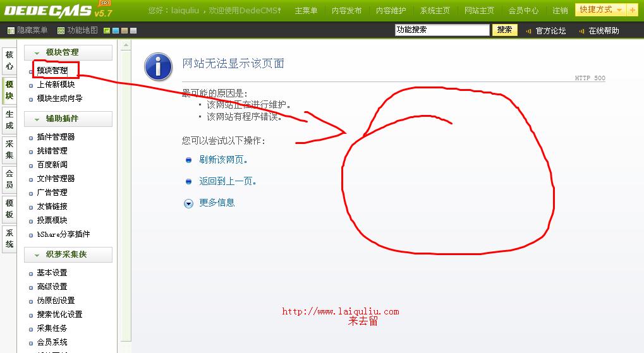644x353 pixels.
Task: Click the sidebar scrollbar up arrow
Action: click(126, 45)
